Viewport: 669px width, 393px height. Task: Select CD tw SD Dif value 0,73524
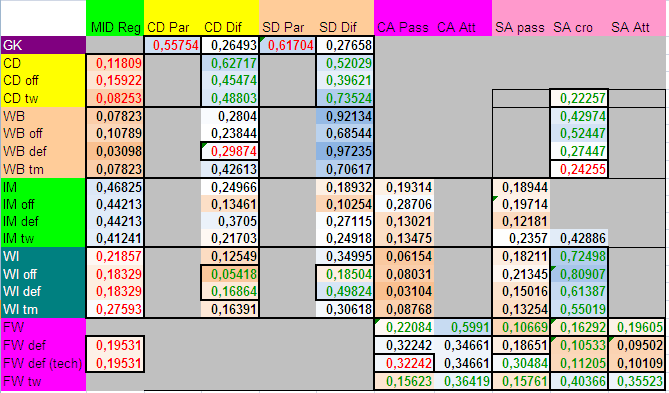click(x=345, y=98)
